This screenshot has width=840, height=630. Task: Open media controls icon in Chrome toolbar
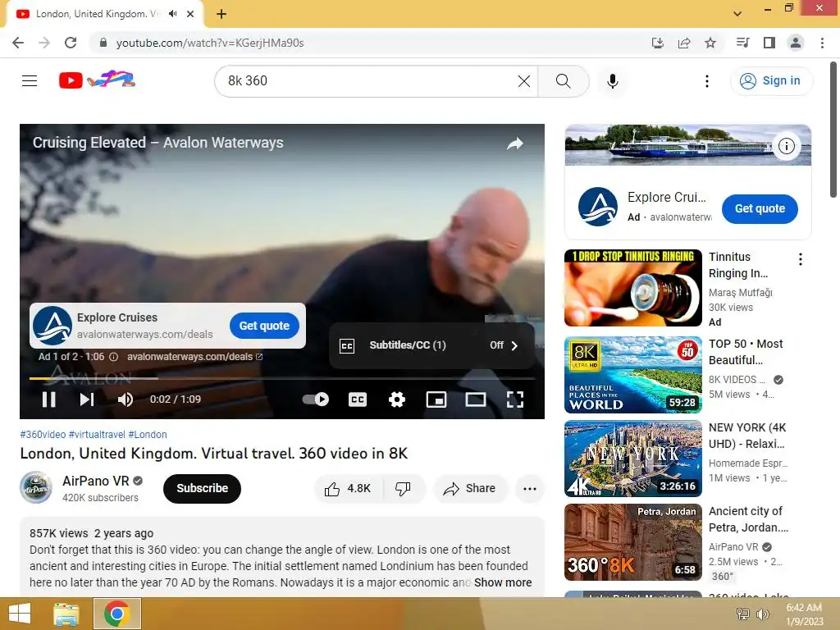point(742,43)
